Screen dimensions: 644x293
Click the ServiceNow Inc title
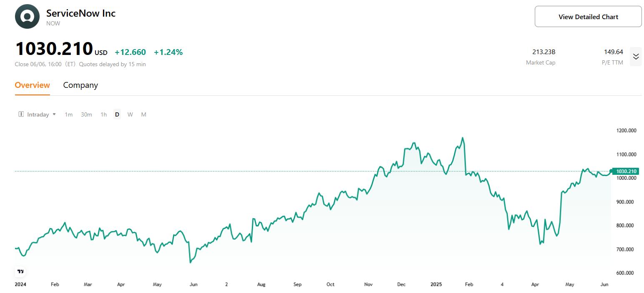[81, 13]
